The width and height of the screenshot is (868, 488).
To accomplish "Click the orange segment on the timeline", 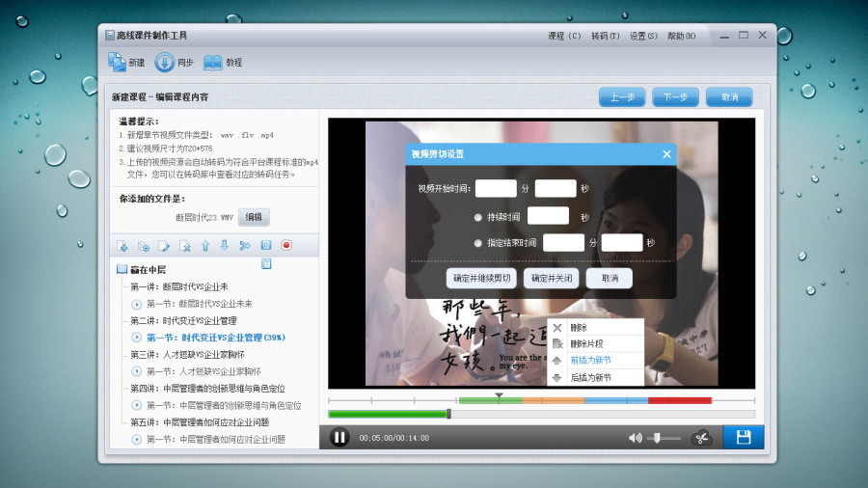I will pyautogui.click(x=554, y=400).
